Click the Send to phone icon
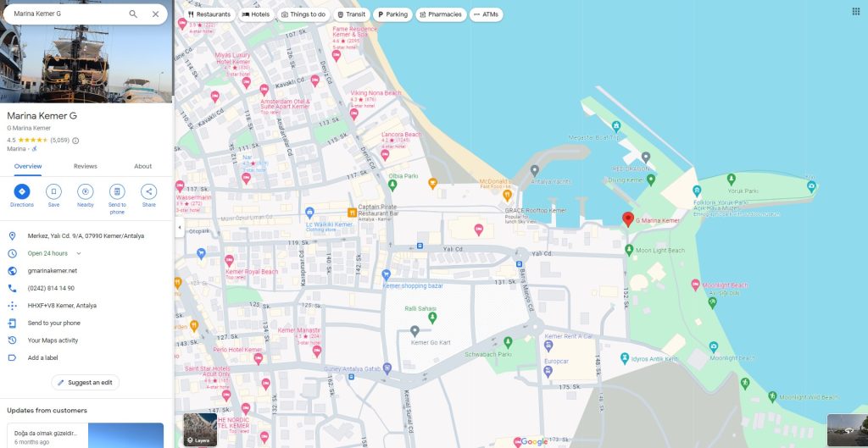 point(117,191)
